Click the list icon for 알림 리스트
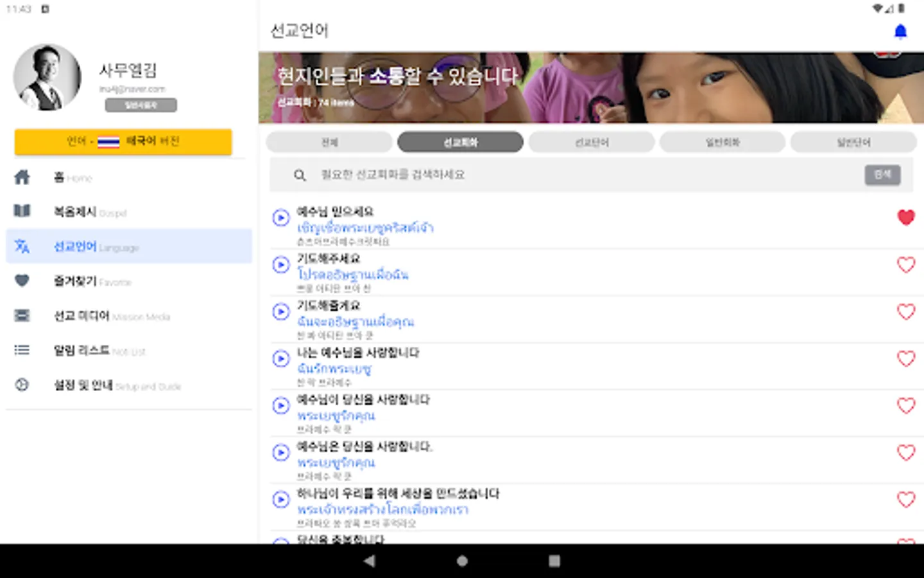This screenshot has width=924, height=578. pyautogui.click(x=22, y=350)
